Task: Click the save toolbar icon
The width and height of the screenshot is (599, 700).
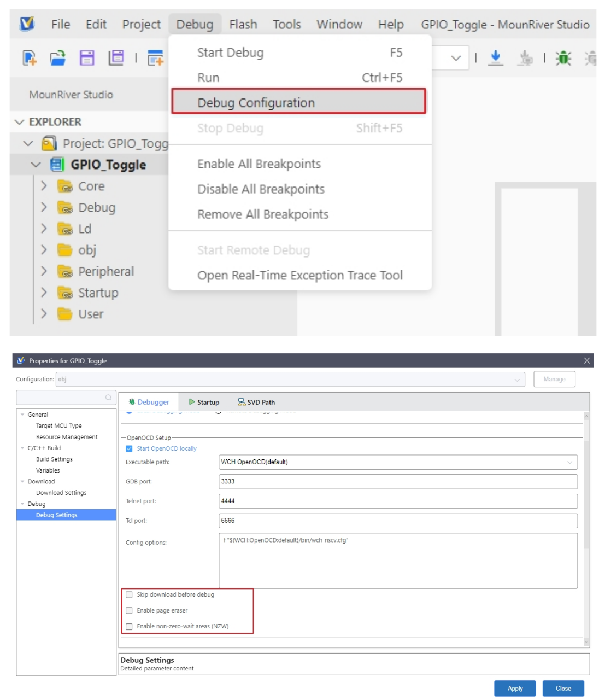Action: (x=87, y=57)
